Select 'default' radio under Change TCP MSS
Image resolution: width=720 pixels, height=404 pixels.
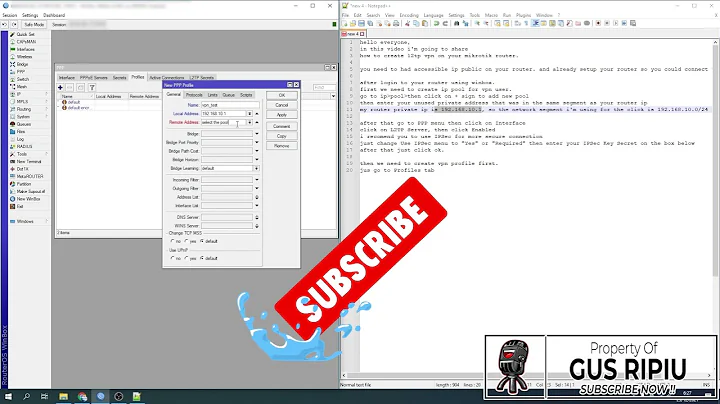202,241
